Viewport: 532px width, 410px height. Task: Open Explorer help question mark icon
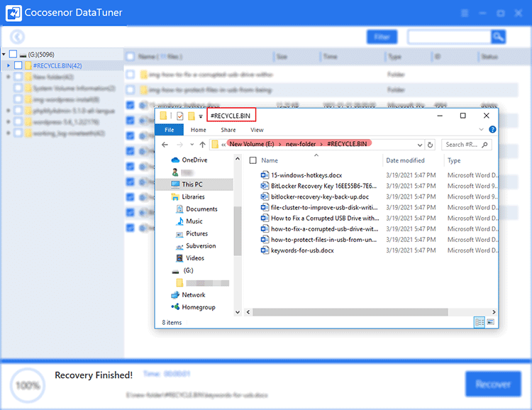[492, 129]
